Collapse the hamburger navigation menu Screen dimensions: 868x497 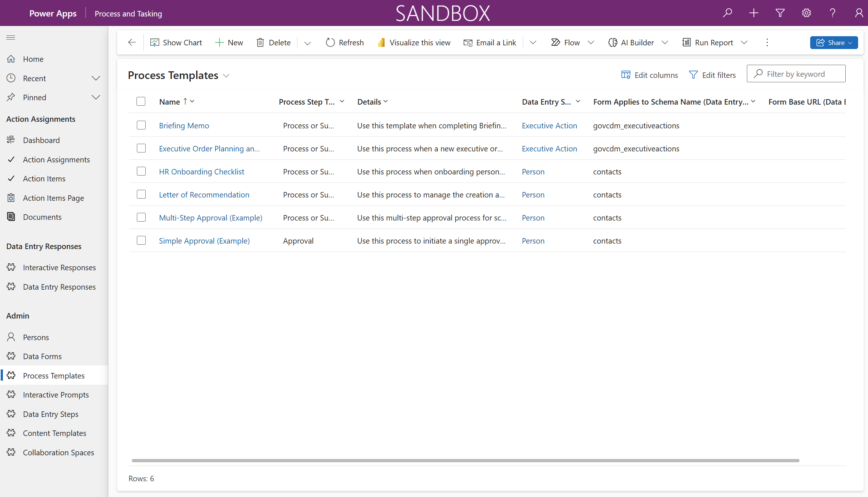11,37
